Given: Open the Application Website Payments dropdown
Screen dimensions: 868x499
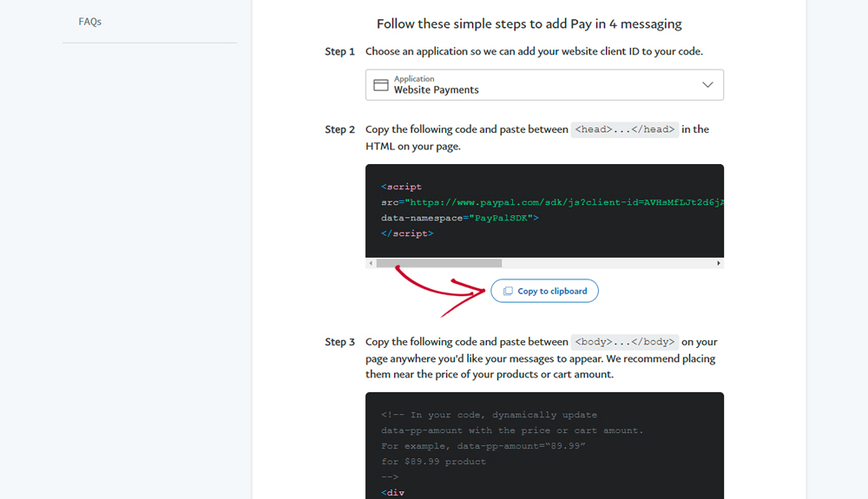Looking at the screenshot, I should pos(544,85).
